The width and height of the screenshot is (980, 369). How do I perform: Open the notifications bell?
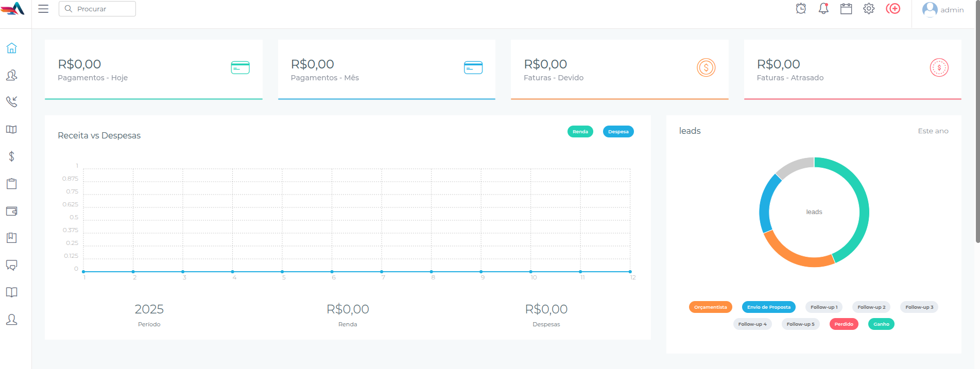coord(823,9)
